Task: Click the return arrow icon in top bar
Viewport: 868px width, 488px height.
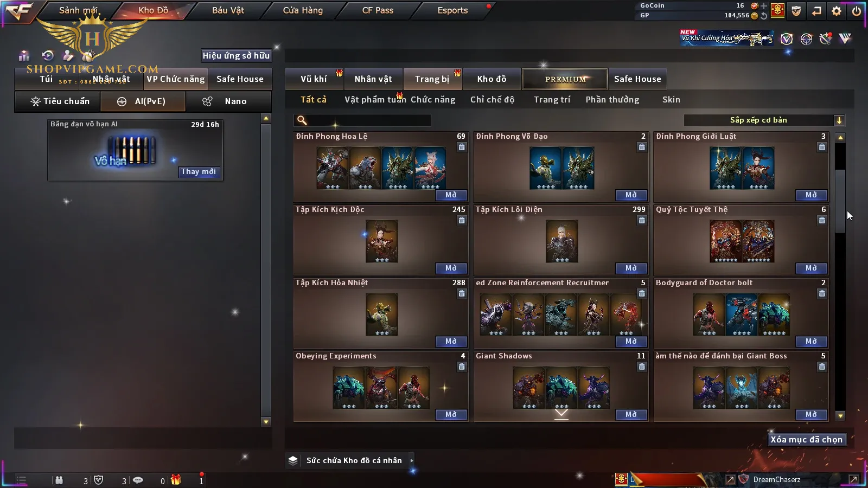Action: [816, 10]
